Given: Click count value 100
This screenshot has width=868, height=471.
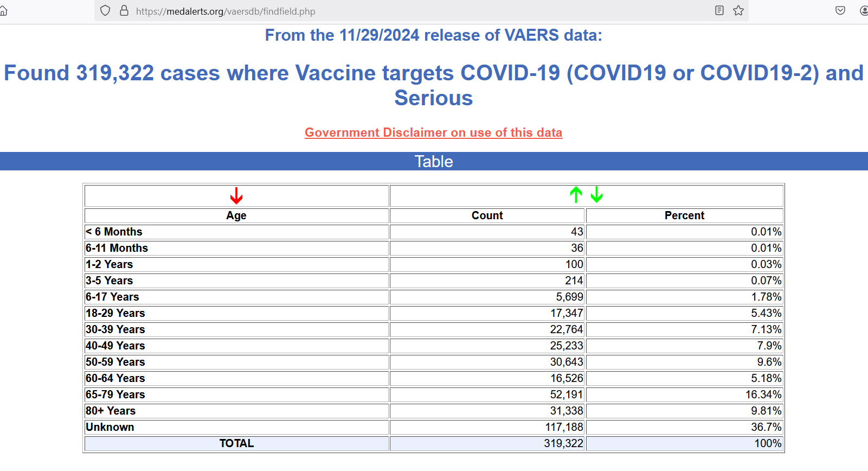Looking at the screenshot, I should click(x=574, y=264).
